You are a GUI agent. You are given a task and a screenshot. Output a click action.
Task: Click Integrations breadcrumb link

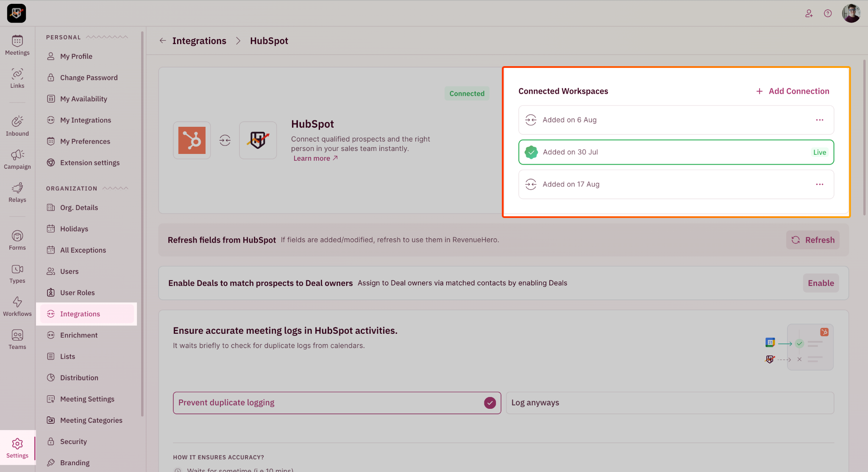[199, 41]
